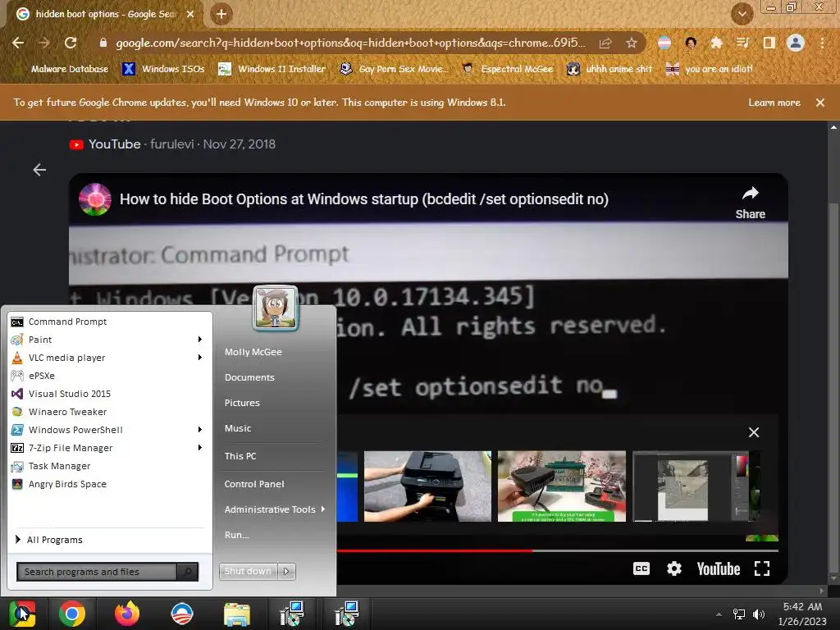Open the tab search dropdown arrow

coord(742,14)
